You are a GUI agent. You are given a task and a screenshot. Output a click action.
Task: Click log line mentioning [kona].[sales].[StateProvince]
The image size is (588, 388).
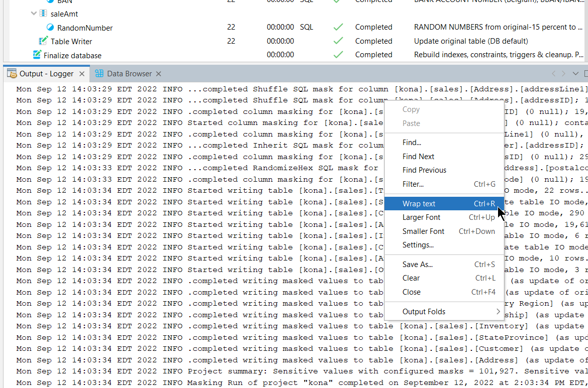(302, 337)
